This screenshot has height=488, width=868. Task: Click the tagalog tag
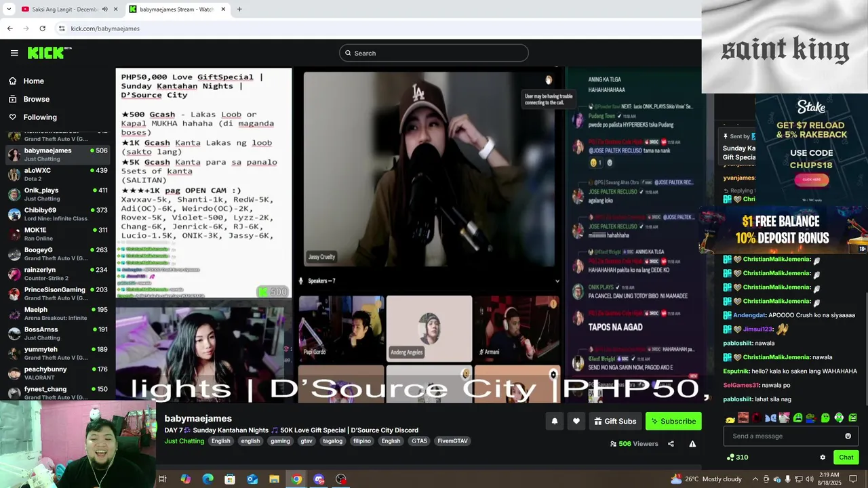coord(332,441)
